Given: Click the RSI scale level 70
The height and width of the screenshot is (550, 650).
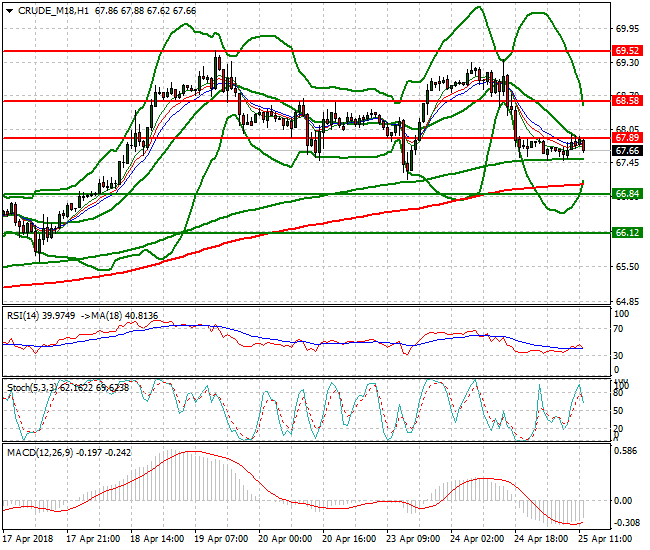Looking at the screenshot, I should click(618, 329).
